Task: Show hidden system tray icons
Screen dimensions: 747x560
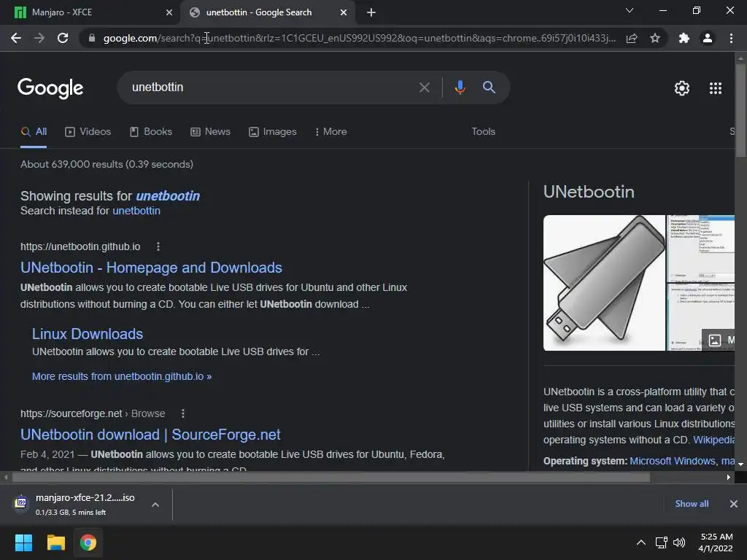Action: (x=641, y=542)
